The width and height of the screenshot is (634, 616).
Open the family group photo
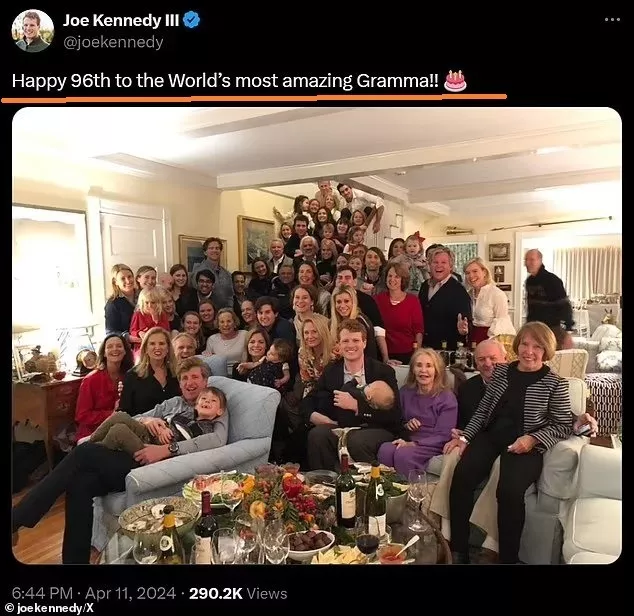click(x=317, y=336)
